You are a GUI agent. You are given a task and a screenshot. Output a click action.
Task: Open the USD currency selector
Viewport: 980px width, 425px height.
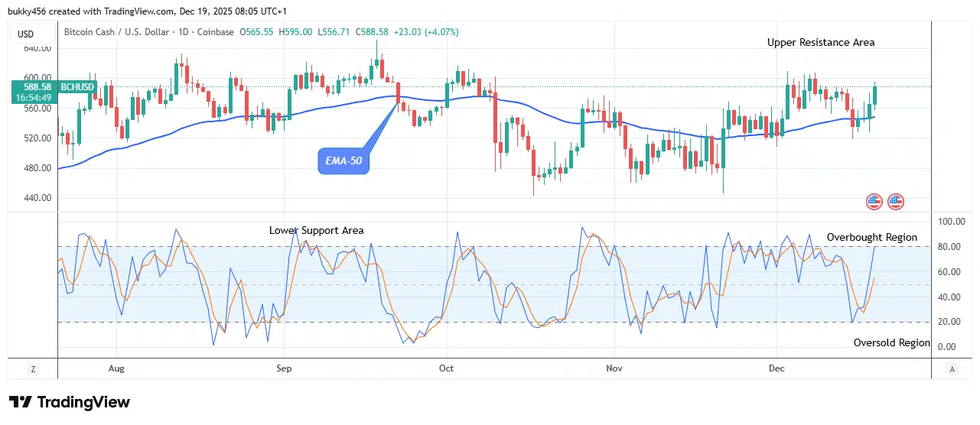pos(26,33)
